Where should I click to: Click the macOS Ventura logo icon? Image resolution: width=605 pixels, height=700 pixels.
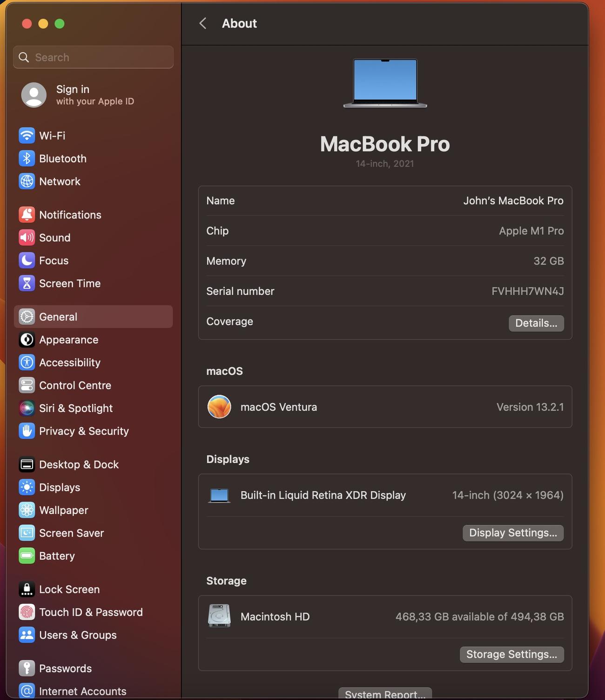(x=219, y=407)
